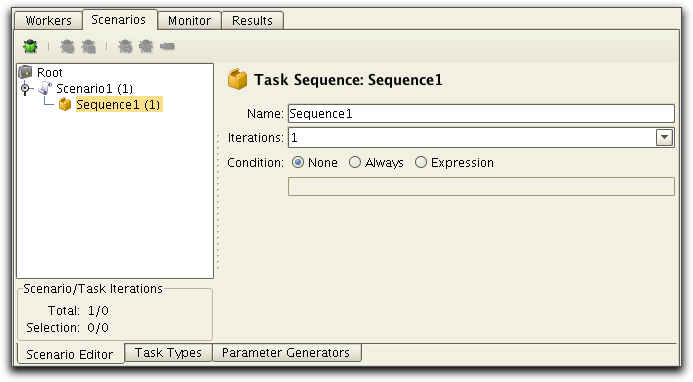The height and width of the screenshot is (382, 693).
Task: Go to the Task Types tab
Action: (x=168, y=353)
